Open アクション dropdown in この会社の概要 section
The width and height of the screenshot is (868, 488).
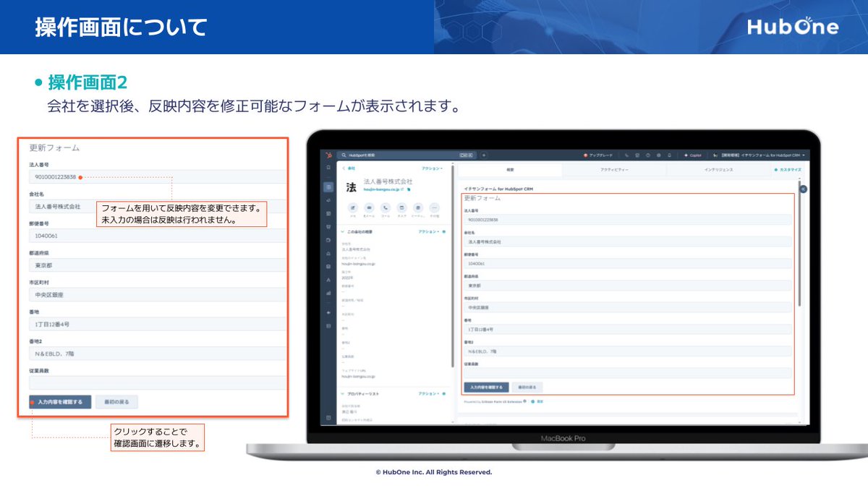pos(429,231)
